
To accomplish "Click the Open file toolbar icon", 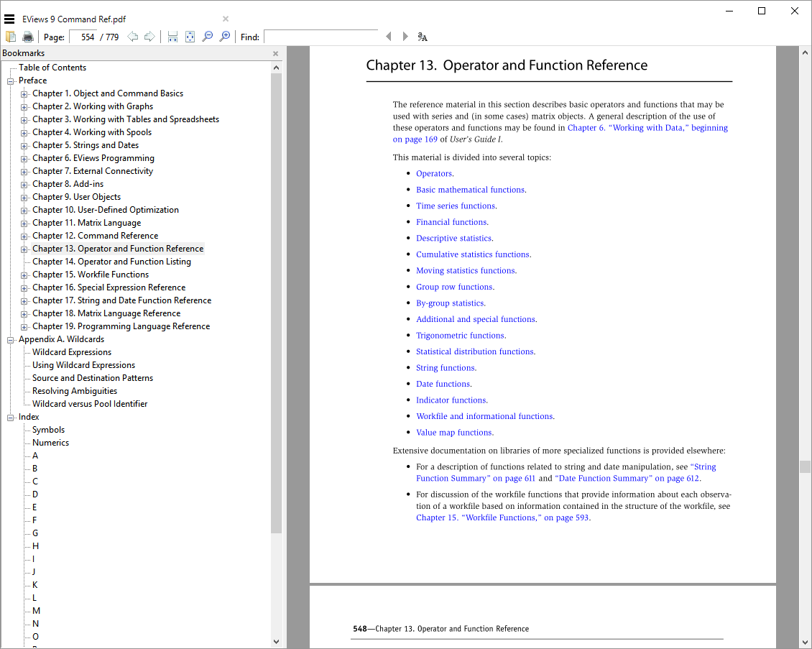I will tap(11, 37).
